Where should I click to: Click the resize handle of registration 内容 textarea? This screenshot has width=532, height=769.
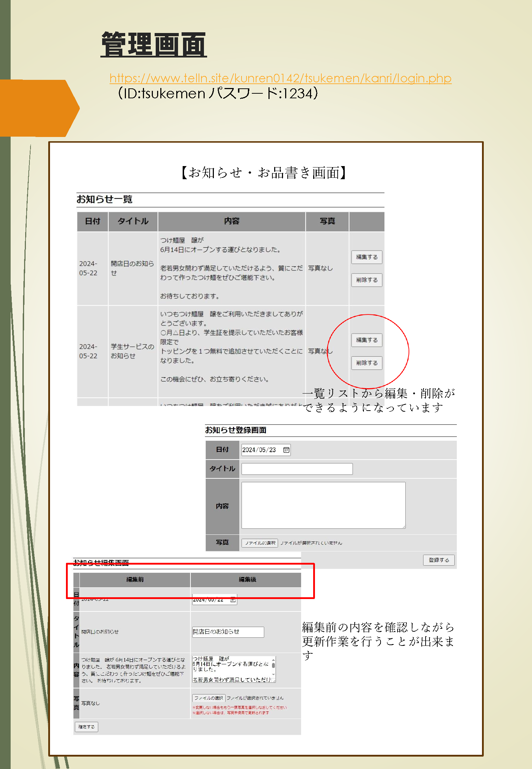pos(404,527)
